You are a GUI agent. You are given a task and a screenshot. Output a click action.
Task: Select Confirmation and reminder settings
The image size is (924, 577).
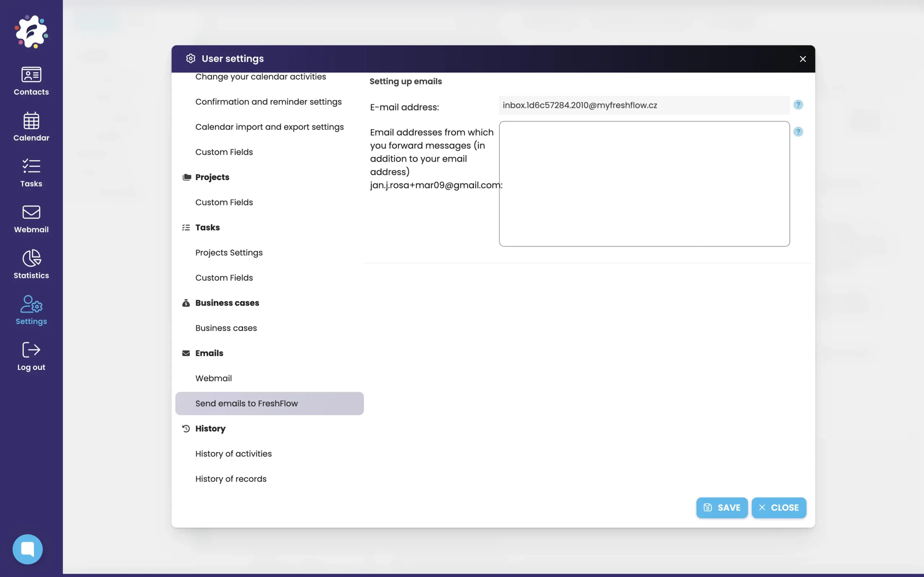pos(268,102)
